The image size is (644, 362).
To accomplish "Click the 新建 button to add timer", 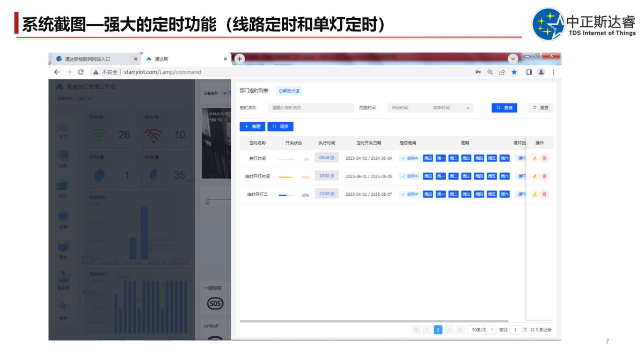I will [x=252, y=127].
